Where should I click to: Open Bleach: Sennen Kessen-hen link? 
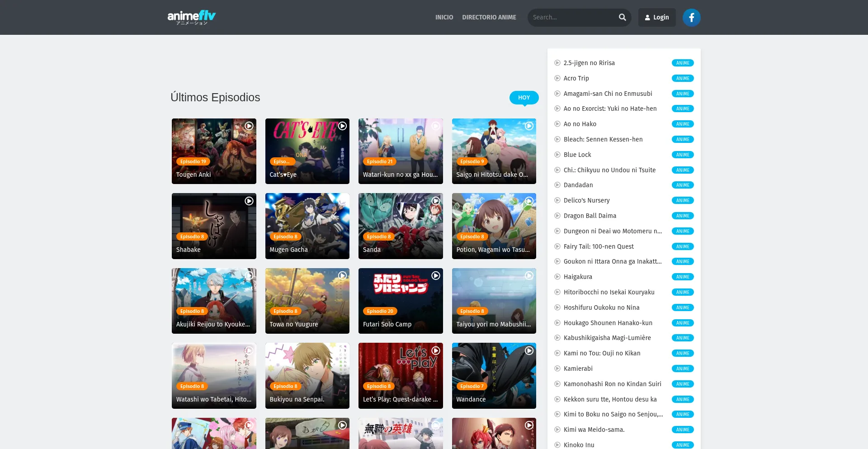tap(603, 139)
